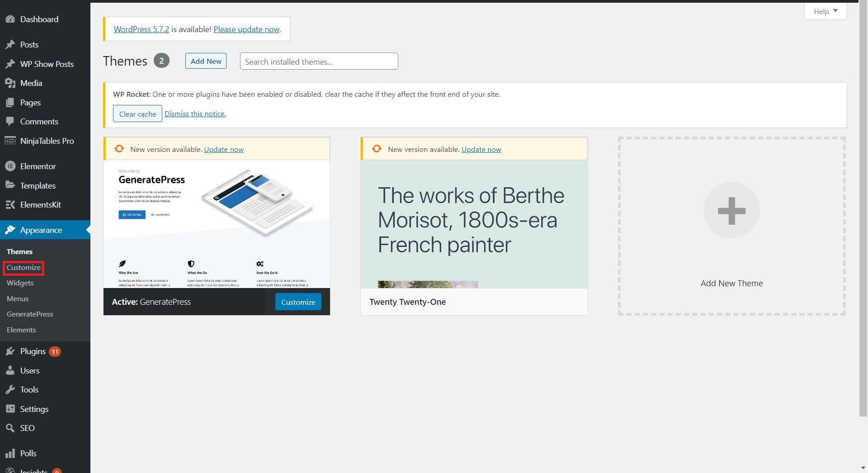Click the WordPress 5.7.2 link
The image size is (868, 473).
(141, 29)
